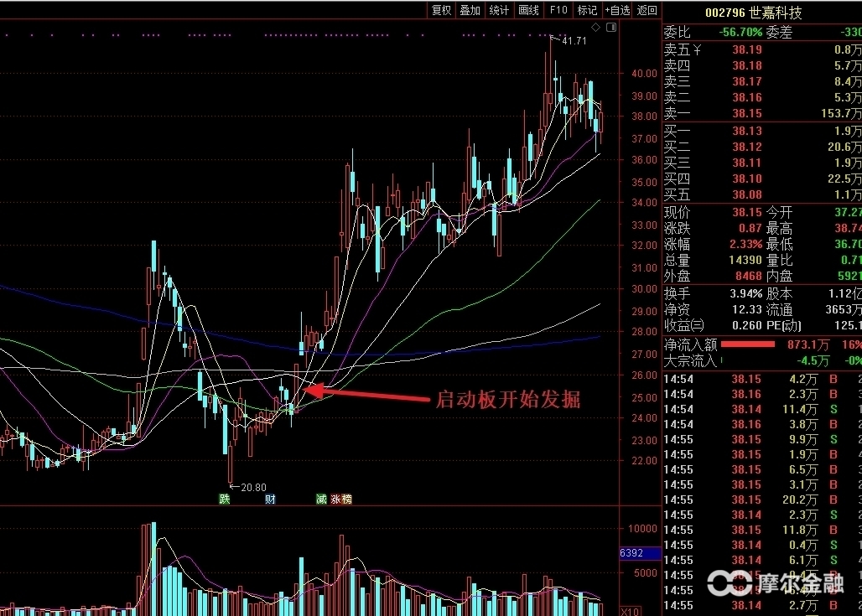Screen dimensions: 862x616
Task: Click the 跌 event marker
Action: point(224,500)
